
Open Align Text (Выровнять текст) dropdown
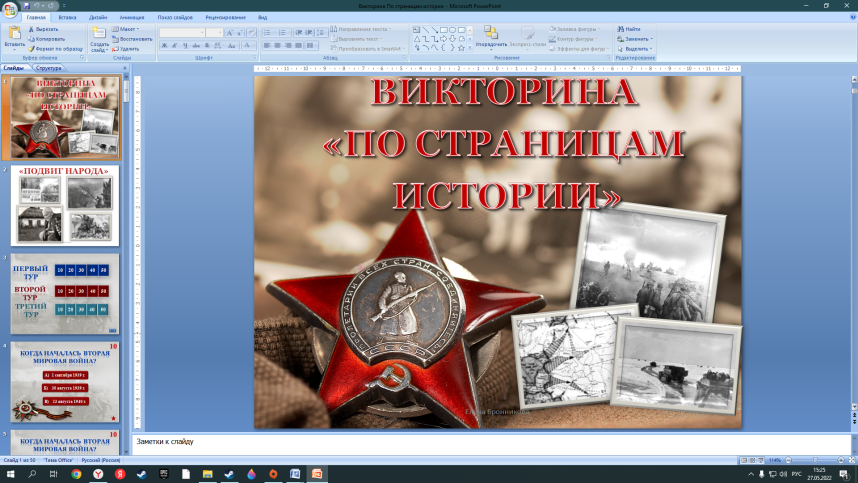tap(356, 39)
